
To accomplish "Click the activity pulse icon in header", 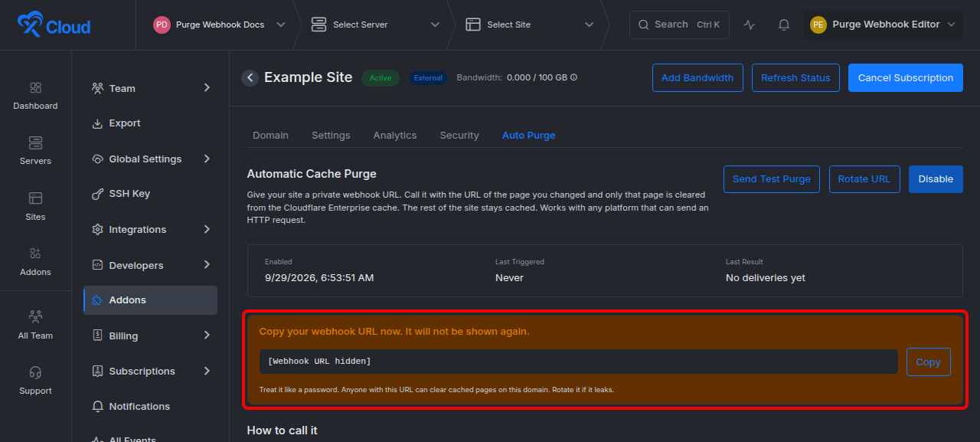I will 750,25.
